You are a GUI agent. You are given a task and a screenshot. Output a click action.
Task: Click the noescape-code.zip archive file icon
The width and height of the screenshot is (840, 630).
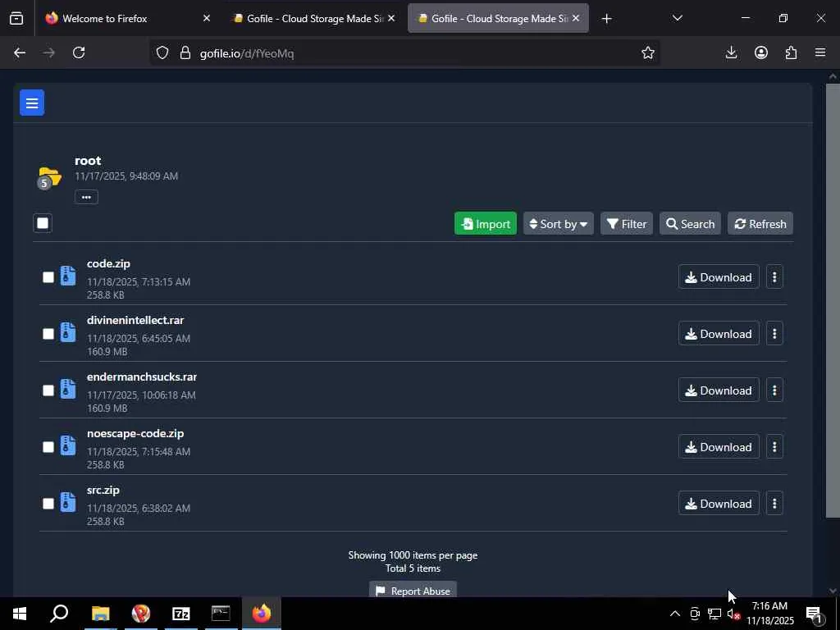67,445
